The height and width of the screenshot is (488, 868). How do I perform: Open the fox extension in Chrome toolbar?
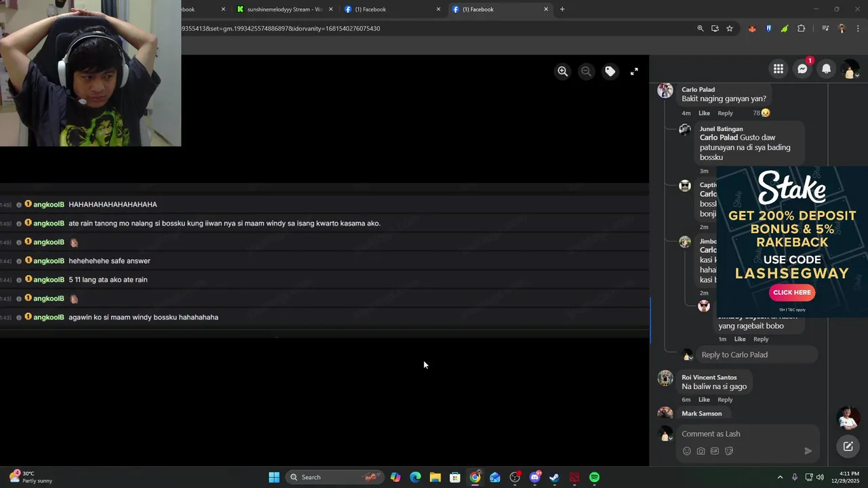pyautogui.click(x=752, y=28)
